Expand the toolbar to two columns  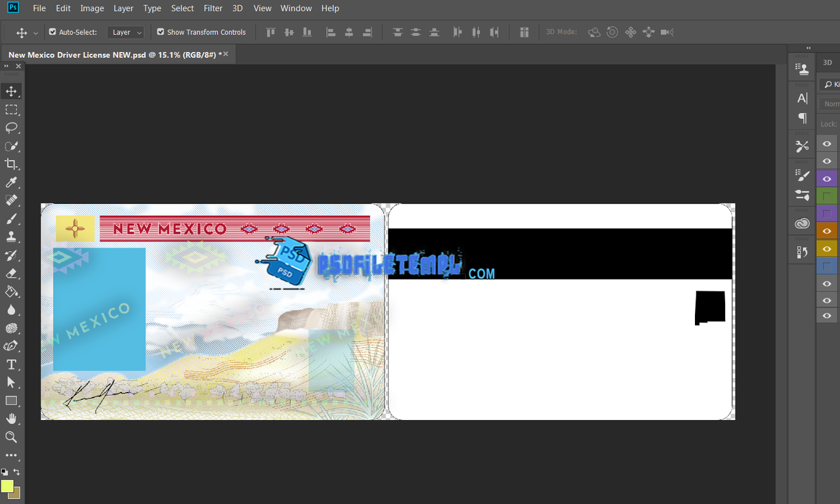pyautogui.click(x=7, y=66)
